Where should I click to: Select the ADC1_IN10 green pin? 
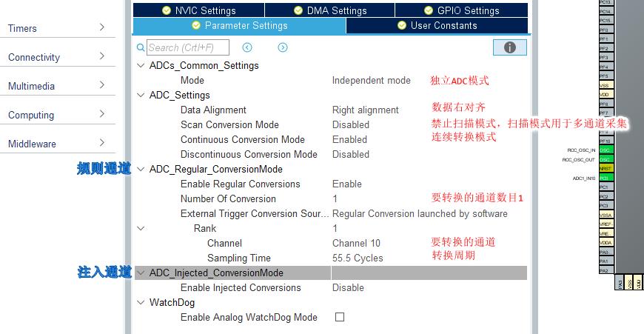pos(606,178)
